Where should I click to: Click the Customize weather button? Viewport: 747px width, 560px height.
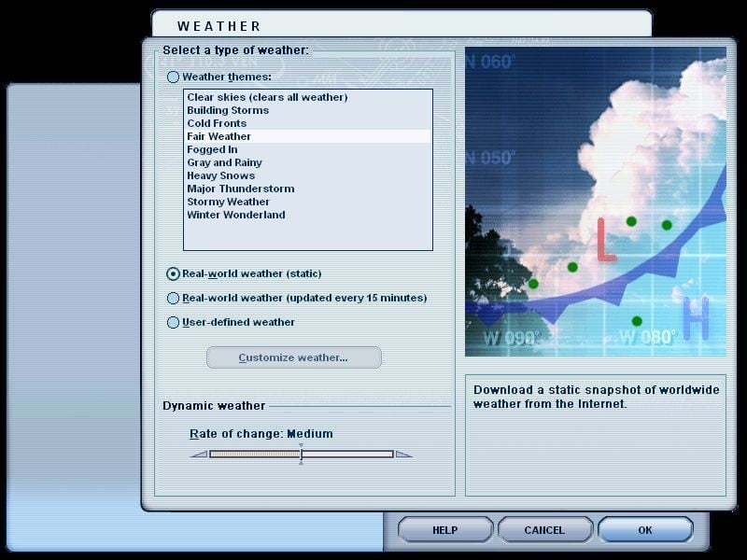point(293,357)
